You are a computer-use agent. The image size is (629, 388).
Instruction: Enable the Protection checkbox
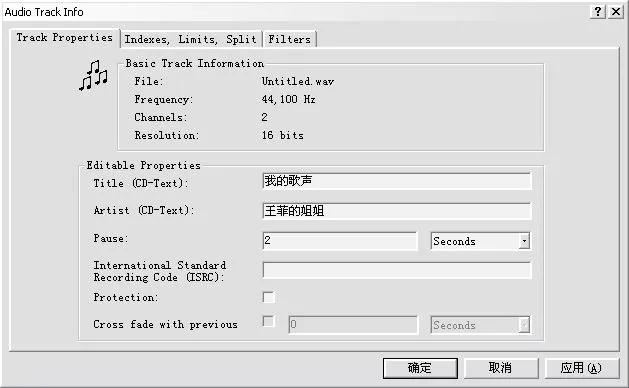pyautogui.click(x=268, y=297)
